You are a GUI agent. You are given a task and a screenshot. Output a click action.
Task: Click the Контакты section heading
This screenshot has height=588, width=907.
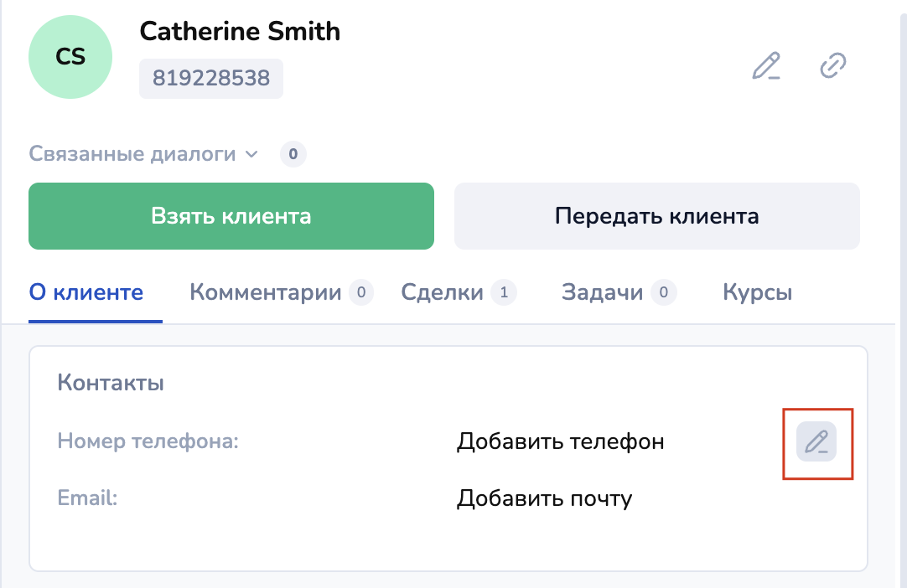[111, 384]
